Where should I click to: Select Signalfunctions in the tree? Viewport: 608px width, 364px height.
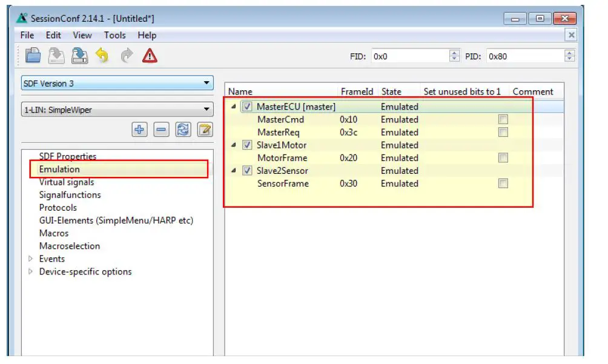point(70,194)
